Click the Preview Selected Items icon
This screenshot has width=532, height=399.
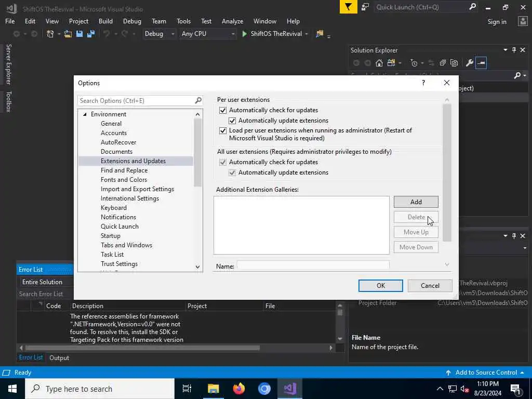point(481,63)
